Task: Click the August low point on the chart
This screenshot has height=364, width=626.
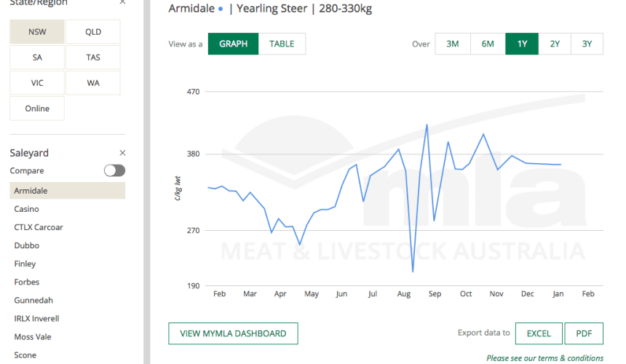Action: 413,272
